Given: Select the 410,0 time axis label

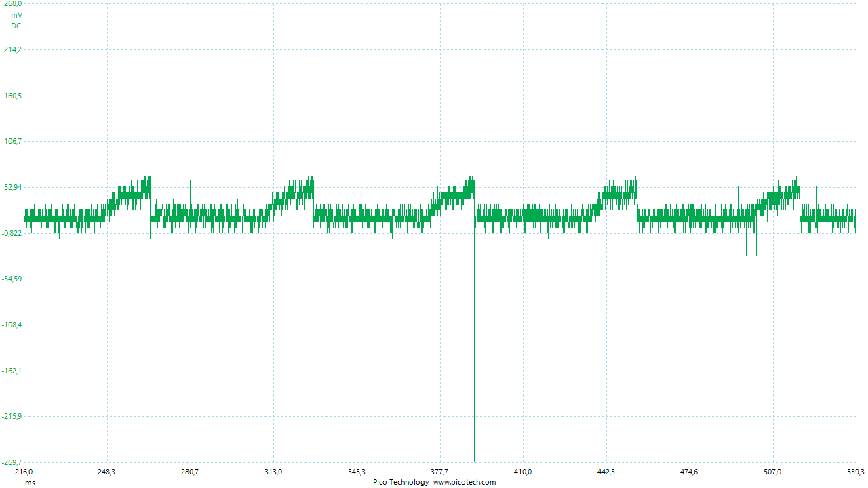Looking at the screenshot, I should click(x=523, y=472).
